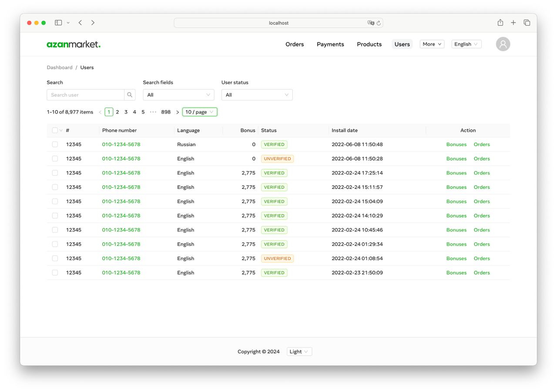
Task: Switch to the Orders navigation tab
Action: (x=295, y=44)
